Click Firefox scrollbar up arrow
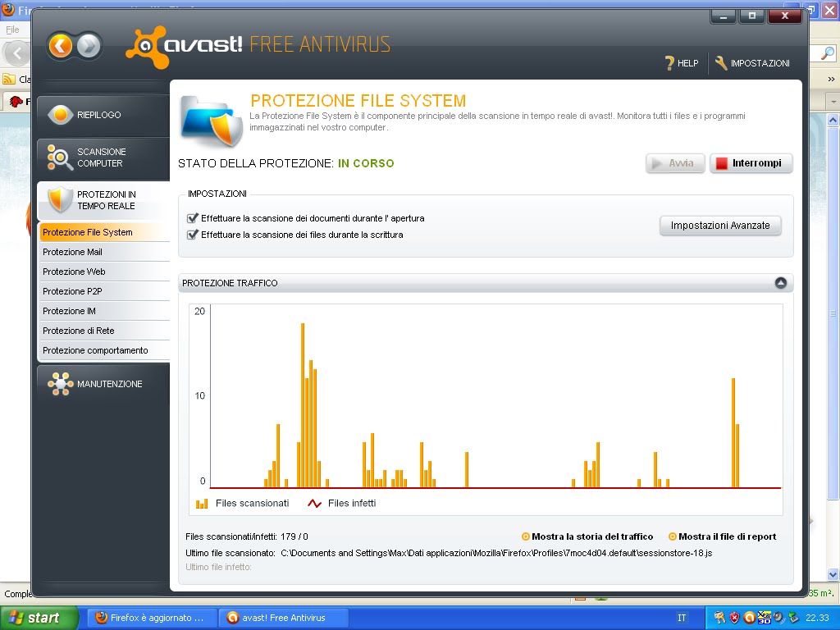Image resolution: width=840 pixels, height=630 pixels. click(833, 120)
